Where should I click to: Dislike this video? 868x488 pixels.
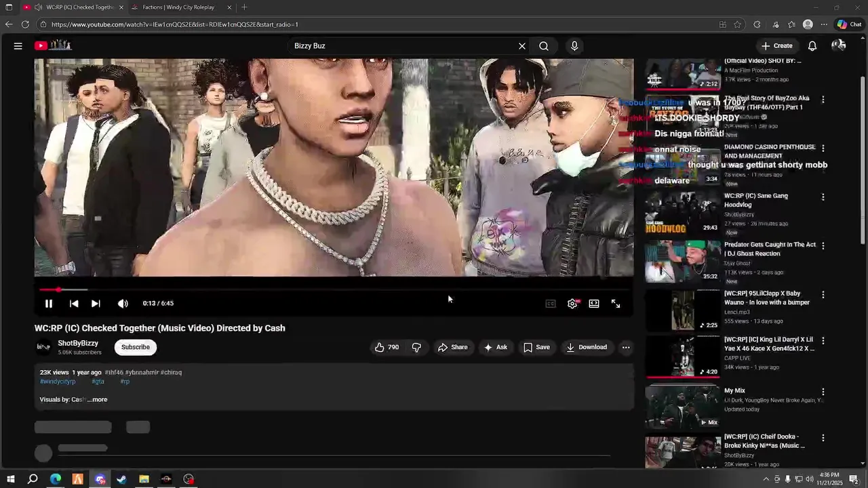pos(417,347)
